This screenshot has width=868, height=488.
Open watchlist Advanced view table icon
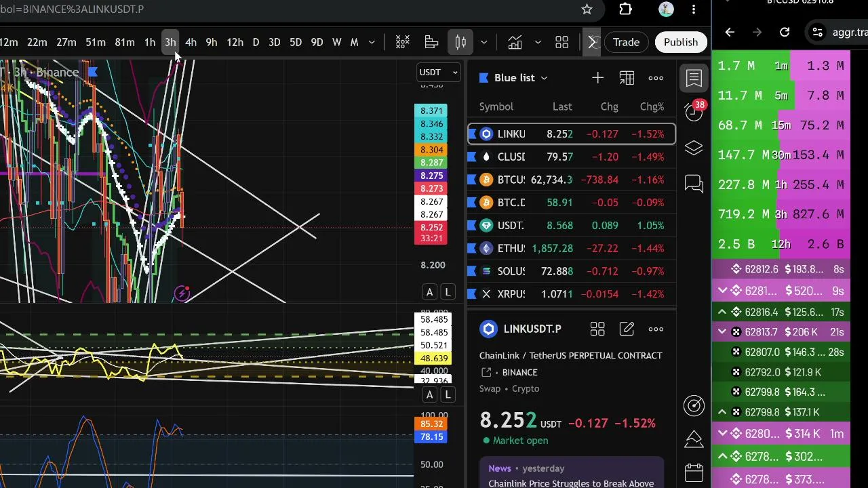pyautogui.click(x=627, y=78)
